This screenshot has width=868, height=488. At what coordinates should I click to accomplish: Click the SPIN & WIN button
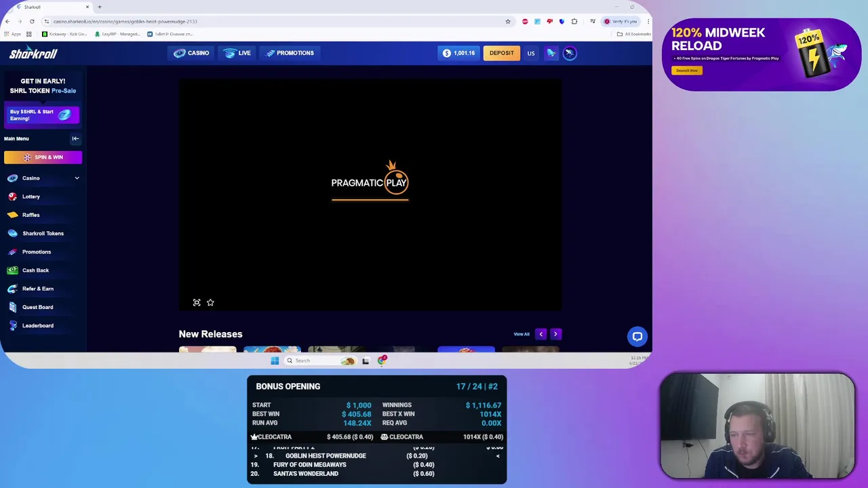tap(43, 157)
